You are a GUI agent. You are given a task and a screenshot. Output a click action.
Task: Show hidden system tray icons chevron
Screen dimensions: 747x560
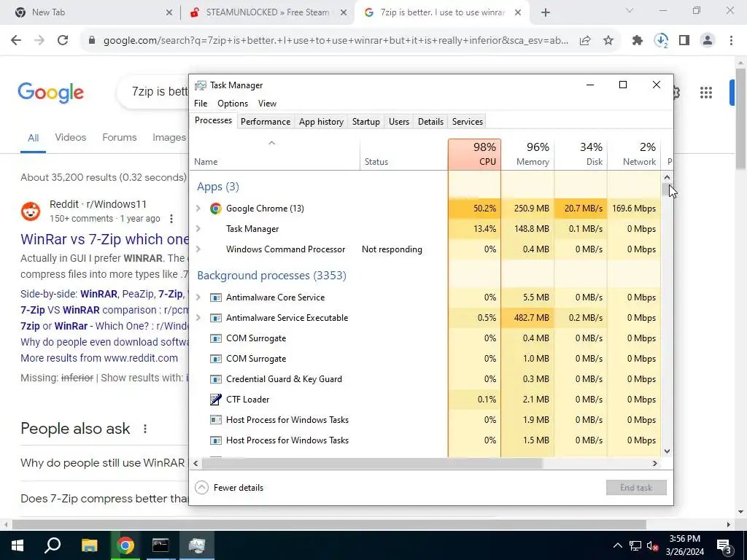click(617, 545)
